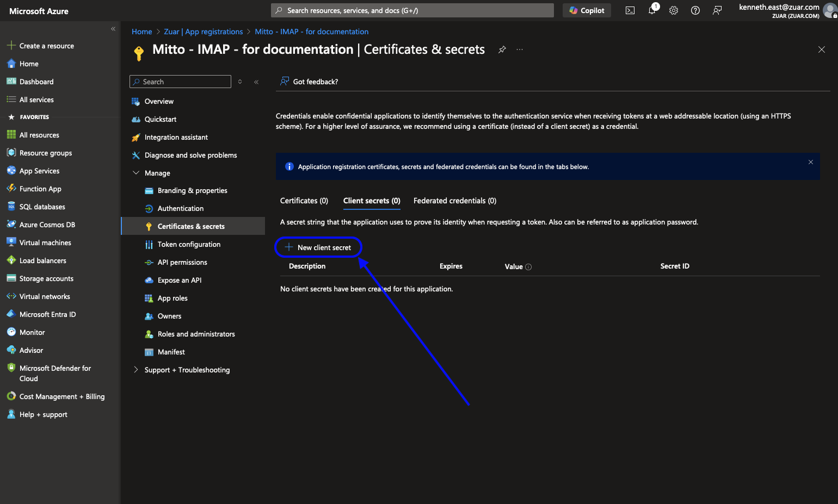The height and width of the screenshot is (504, 838).
Task: Open Azure Cosmos DB
Action: (x=41, y=225)
